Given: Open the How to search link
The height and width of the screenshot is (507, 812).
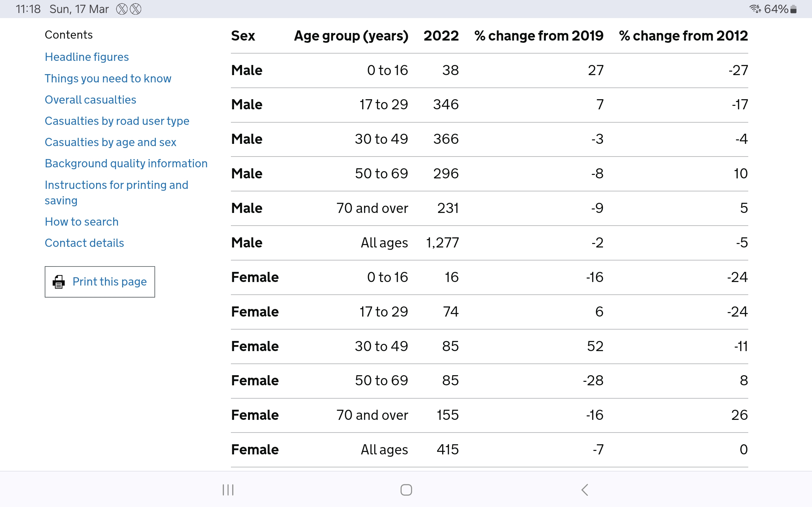Looking at the screenshot, I should pos(82,221).
